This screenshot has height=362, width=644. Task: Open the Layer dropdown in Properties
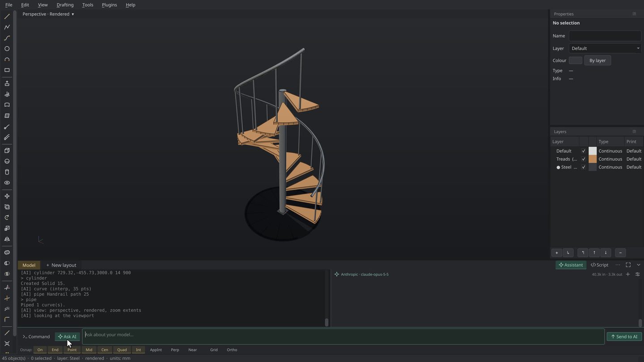pyautogui.click(x=605, y=48)
